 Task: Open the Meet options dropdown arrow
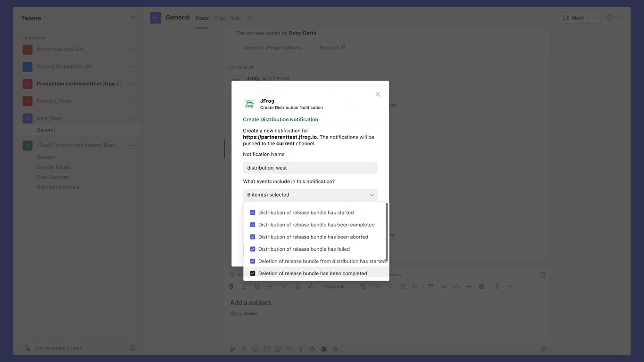[x=594, y=18]
